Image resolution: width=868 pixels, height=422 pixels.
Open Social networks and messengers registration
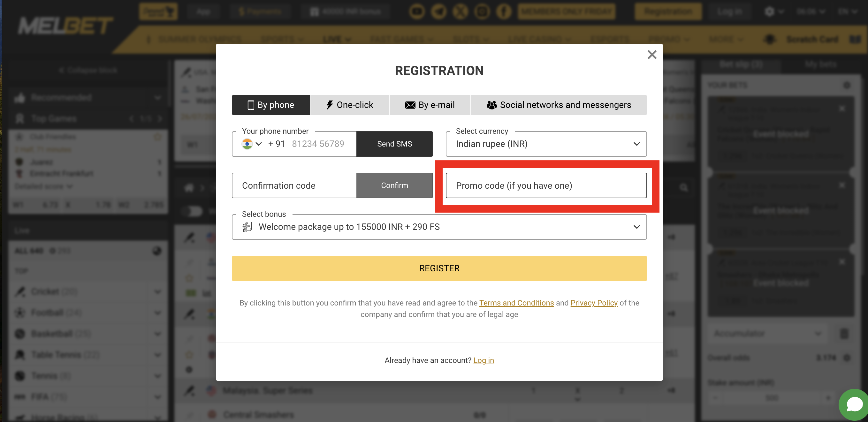click(x=559, y=104)
